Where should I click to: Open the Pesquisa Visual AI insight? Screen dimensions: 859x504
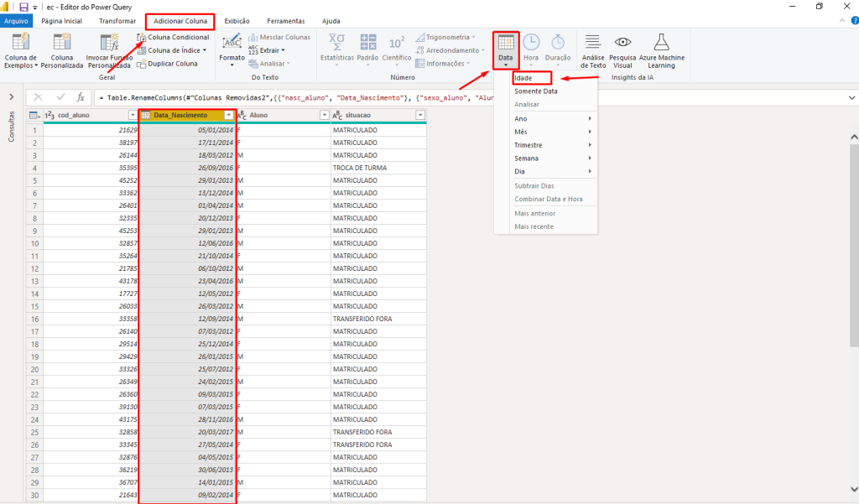point(622,44)
